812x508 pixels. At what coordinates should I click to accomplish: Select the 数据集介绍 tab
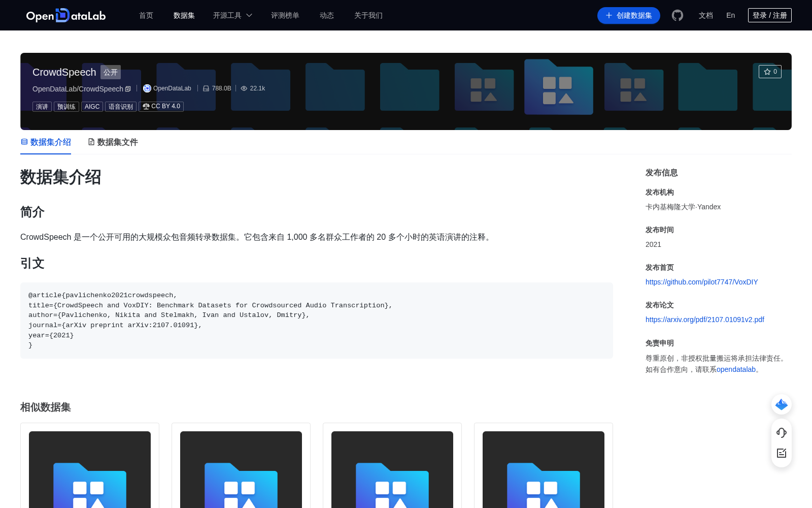point(46,142)
